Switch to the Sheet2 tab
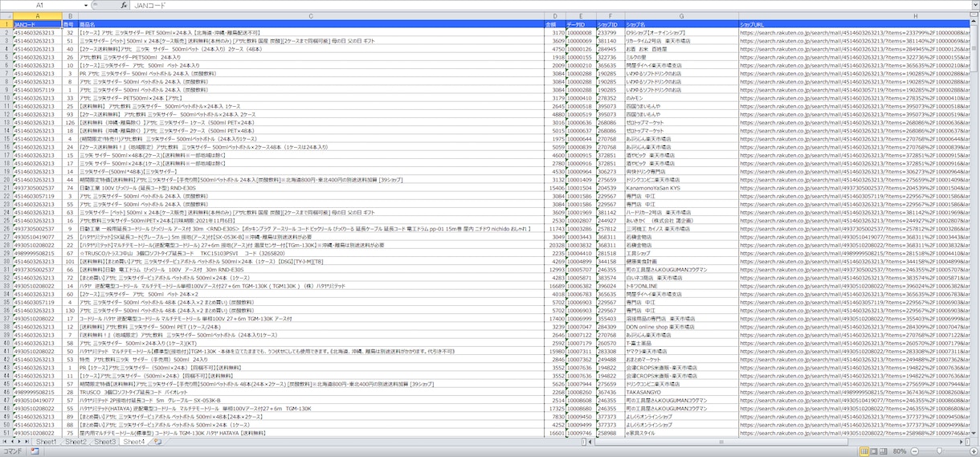 coord(76,442)
